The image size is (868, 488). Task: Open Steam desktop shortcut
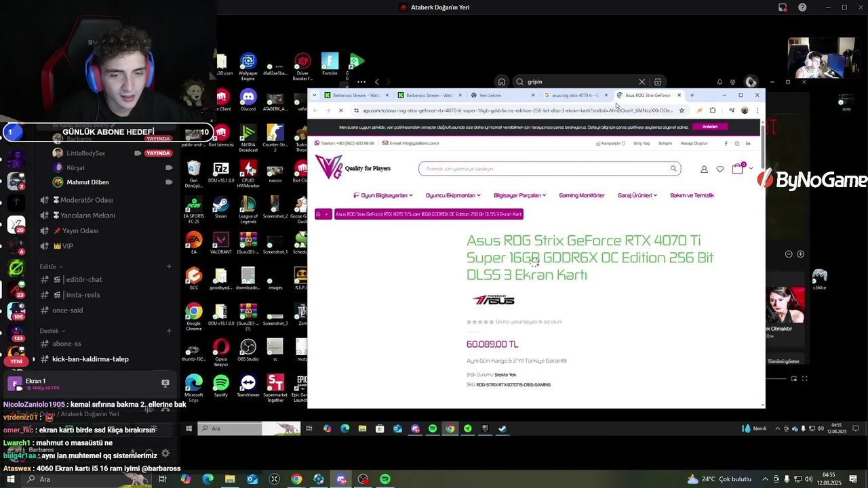220,207
